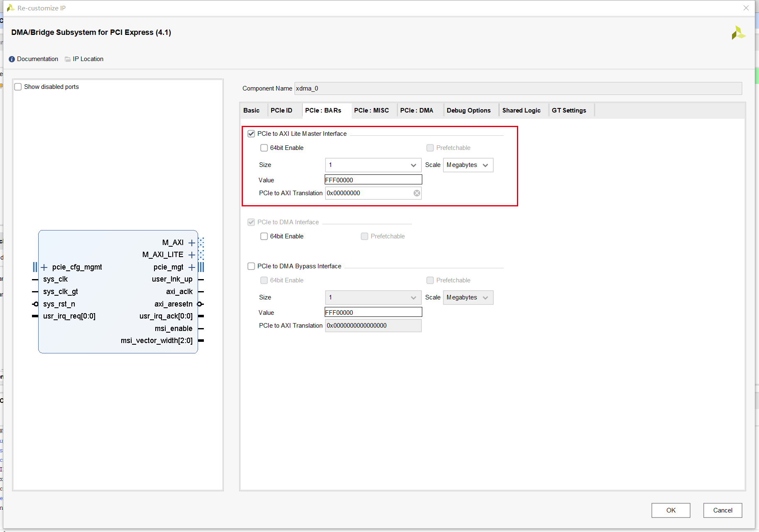Open IP Location folder icon

coord(68,59)
